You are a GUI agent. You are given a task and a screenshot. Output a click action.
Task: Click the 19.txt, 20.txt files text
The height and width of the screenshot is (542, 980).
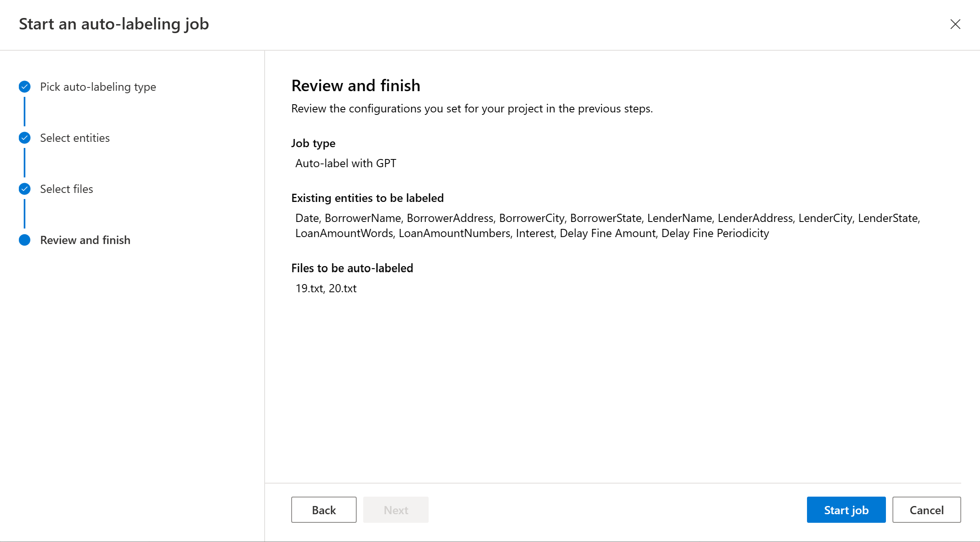[x=326, y=288]
